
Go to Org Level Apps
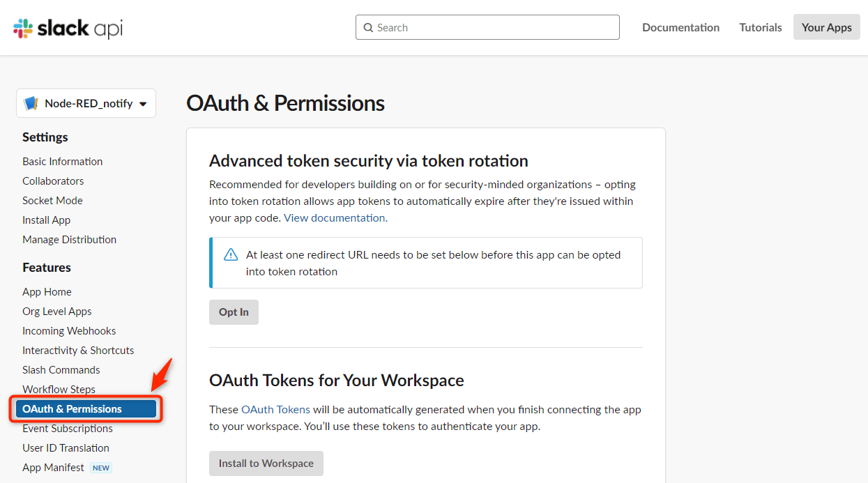57,311
